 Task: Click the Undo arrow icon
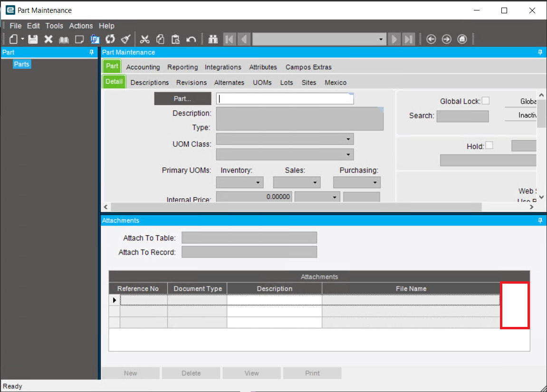click(x=191, y=39)
